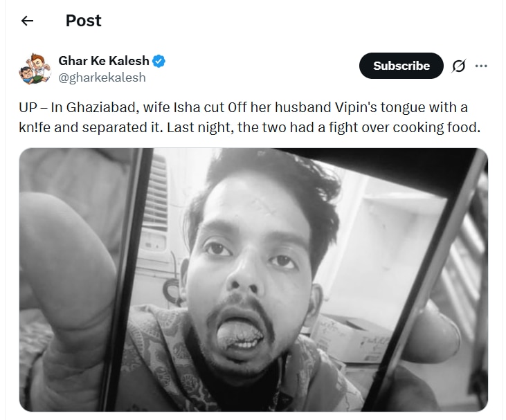Click the blue verified badge

[x=159, y=62]
